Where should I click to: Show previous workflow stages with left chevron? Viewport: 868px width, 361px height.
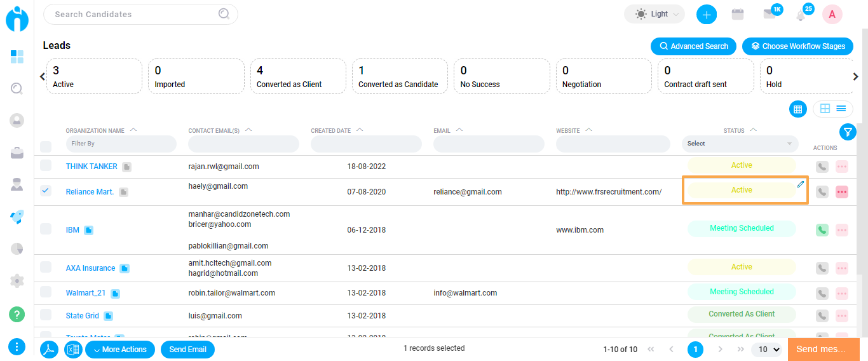[43, 76]
